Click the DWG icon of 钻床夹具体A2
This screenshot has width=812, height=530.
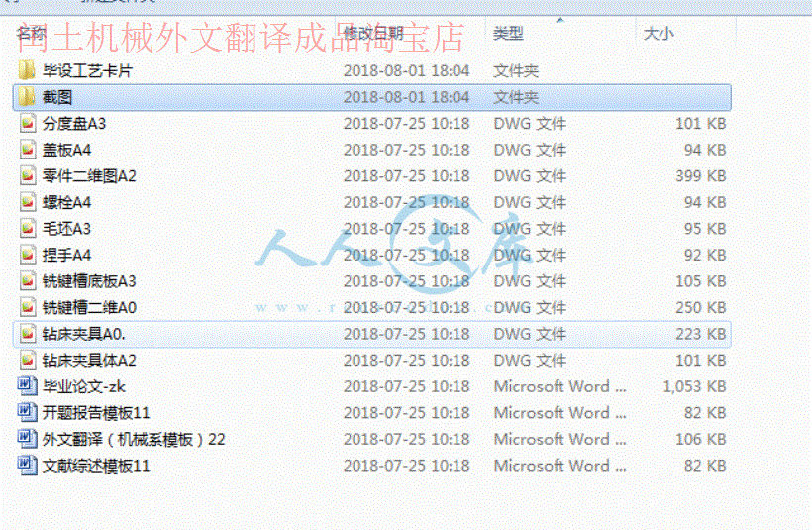coord(28,360)
